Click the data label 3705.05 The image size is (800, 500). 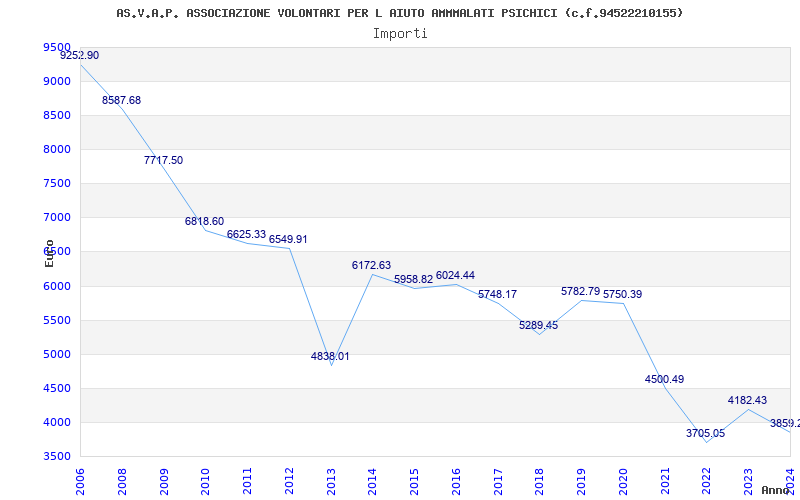click(706, 433)
